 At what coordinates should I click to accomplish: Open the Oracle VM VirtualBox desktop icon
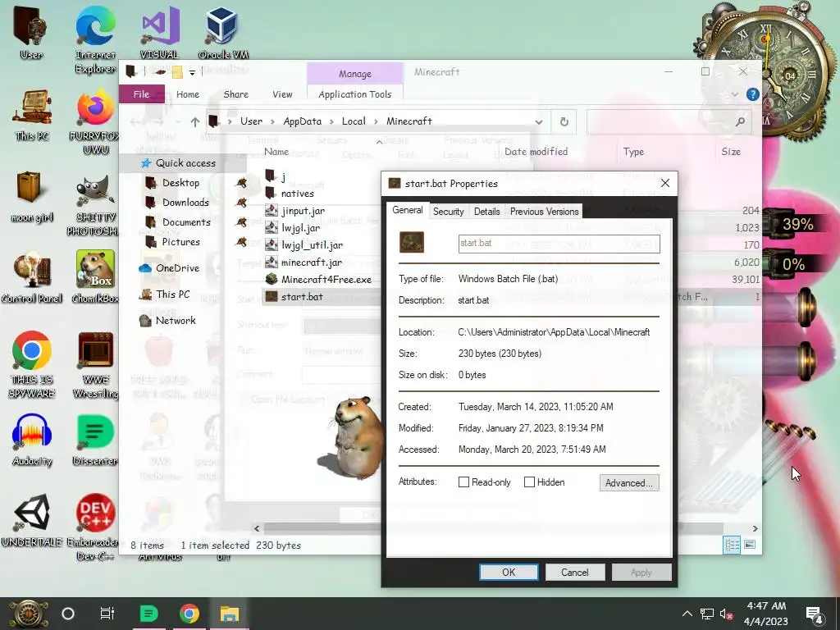(x=223, y=32)
